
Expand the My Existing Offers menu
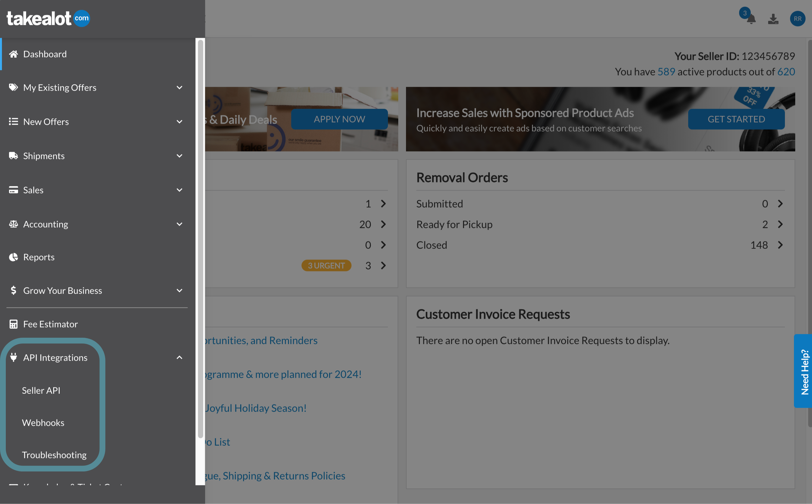click(x=179, y=88)
